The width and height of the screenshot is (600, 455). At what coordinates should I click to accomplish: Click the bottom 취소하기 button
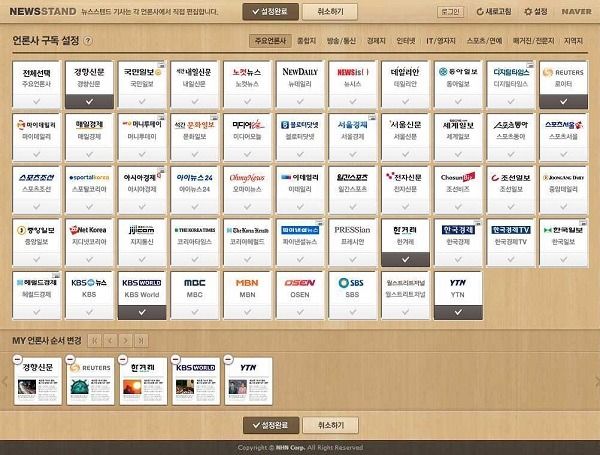click(x=330, y=425)
